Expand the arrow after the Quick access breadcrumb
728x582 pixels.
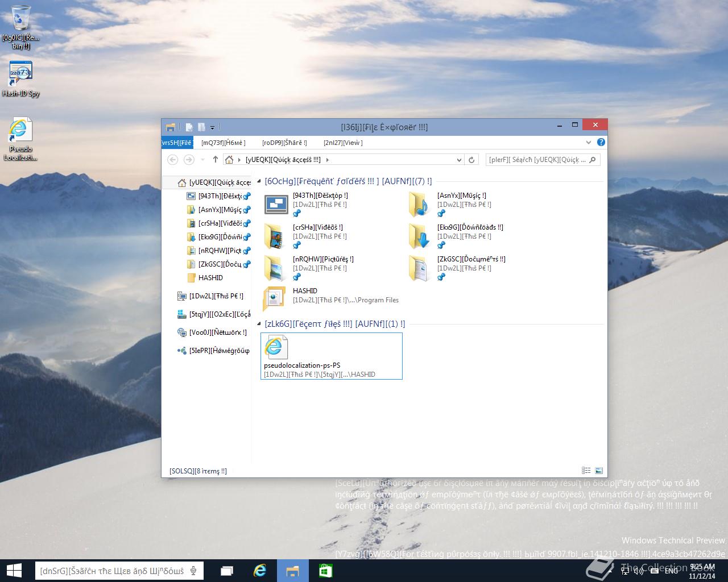pyautogui.click(x=328, y=160)
